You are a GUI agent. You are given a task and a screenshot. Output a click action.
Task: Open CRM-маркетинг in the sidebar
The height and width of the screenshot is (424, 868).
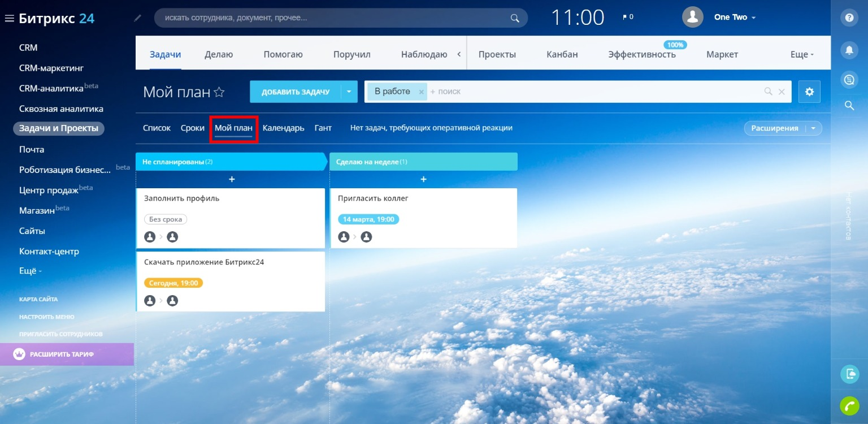(51, 68)
